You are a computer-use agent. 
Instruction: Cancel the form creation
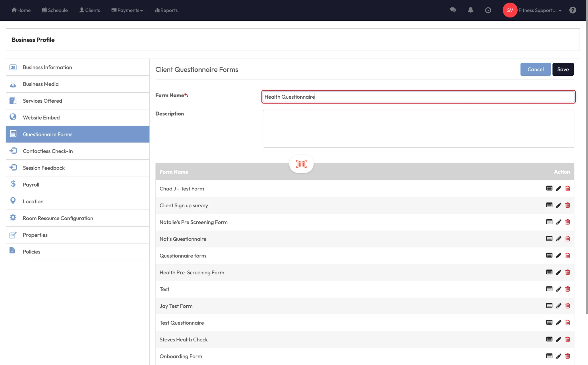point(535,69)
